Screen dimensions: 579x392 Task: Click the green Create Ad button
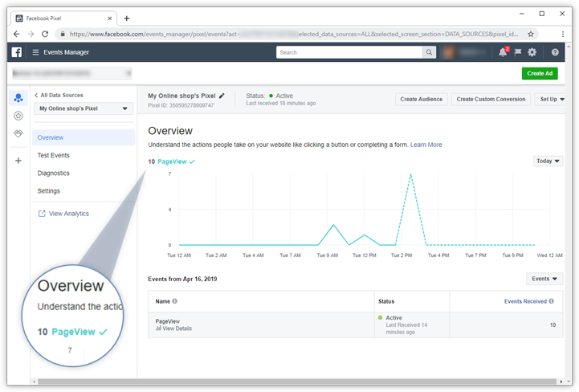[x=539, y=73]
